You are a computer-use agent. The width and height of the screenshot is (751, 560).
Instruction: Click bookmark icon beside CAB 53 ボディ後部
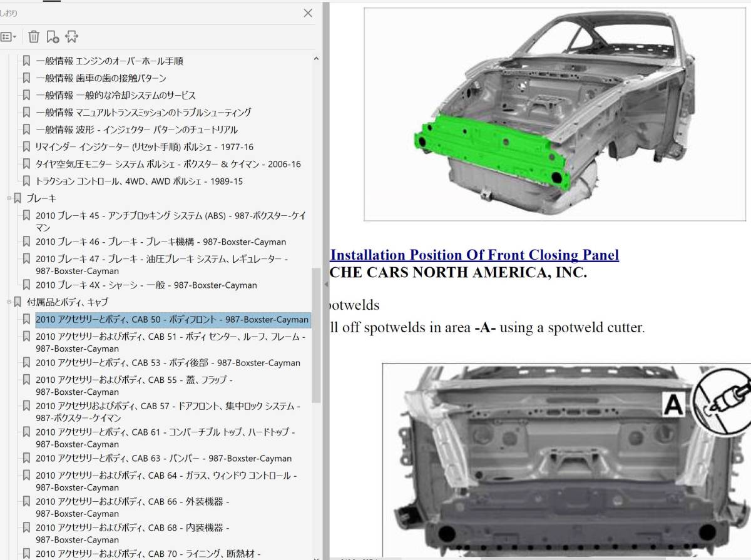pyautogui.click(x=26, y=362)
